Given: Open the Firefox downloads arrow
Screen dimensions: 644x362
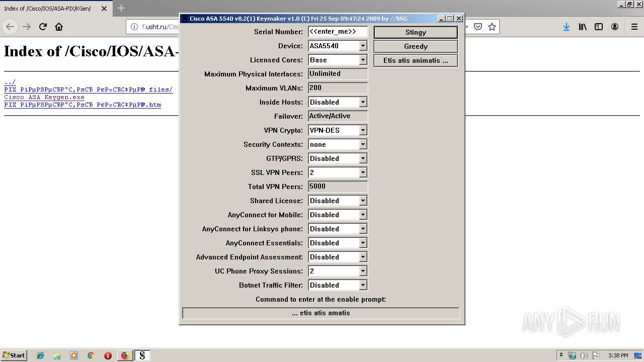Looking at the screenshot, I should tap(567, 27).
